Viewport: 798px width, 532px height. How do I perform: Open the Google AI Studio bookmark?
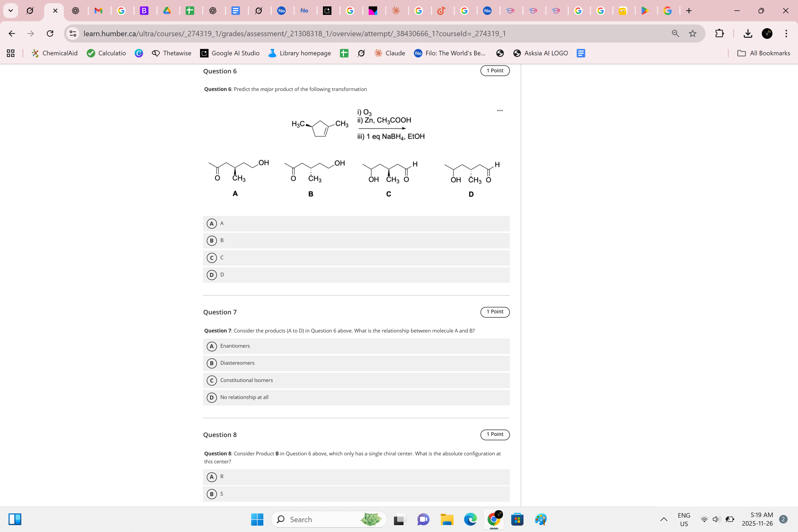pyautogui.click(x=230, y=53)
